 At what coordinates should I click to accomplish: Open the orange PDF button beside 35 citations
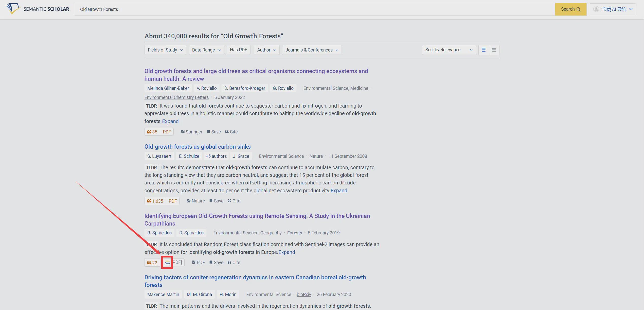pos(167,132)
